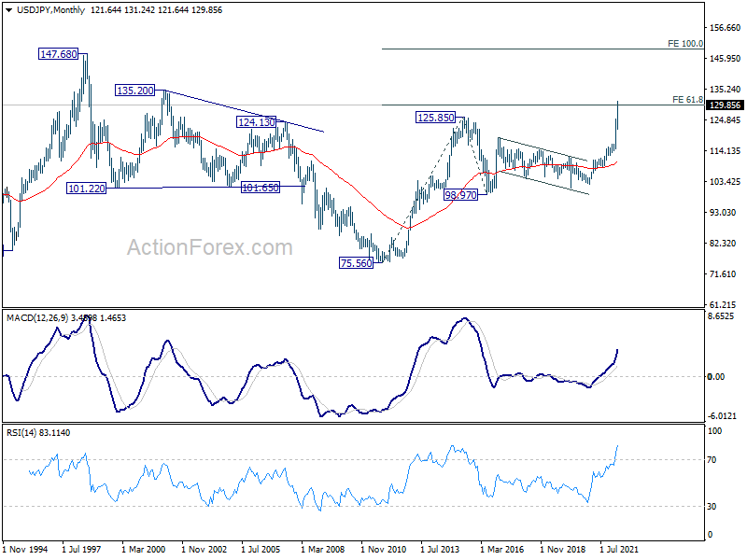Select the 98.970 price label
This screenshot has height=560, width=747.
click(460, 195)
